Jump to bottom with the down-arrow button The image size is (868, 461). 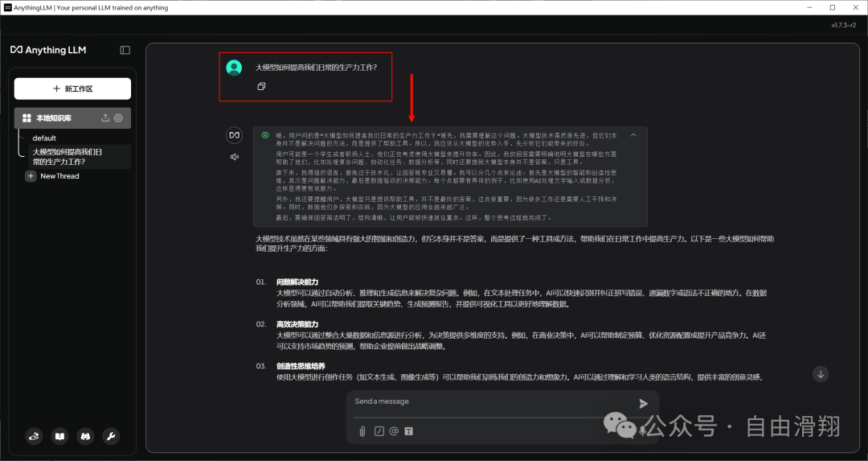[821, 374]
